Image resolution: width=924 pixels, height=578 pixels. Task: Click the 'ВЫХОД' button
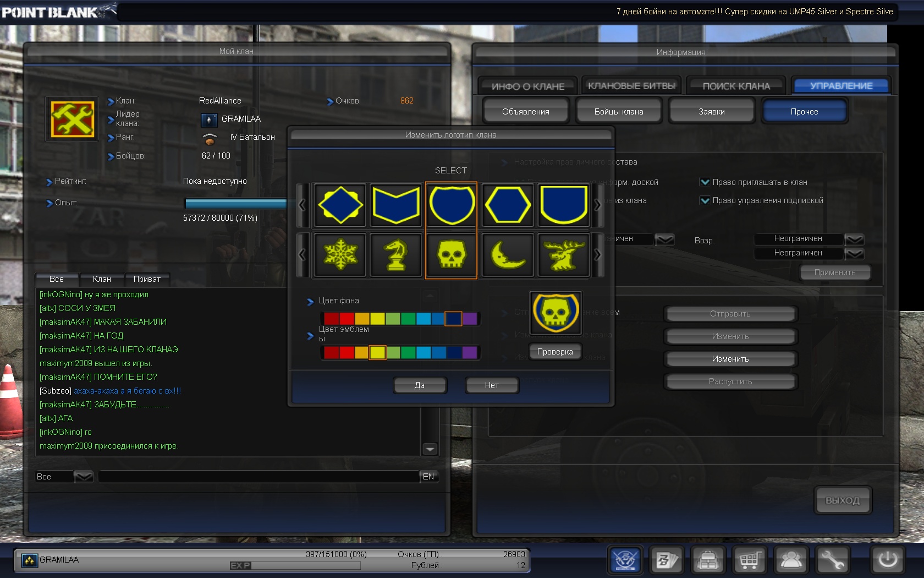[x=843, y=500]
